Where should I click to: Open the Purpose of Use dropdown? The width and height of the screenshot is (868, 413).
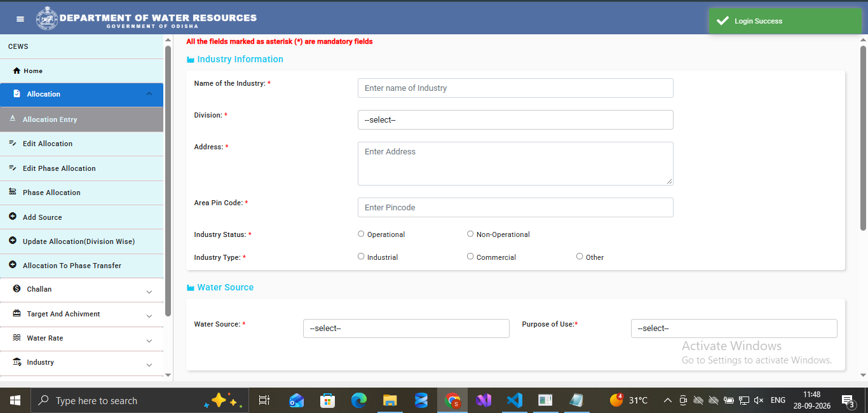(734, 328)
